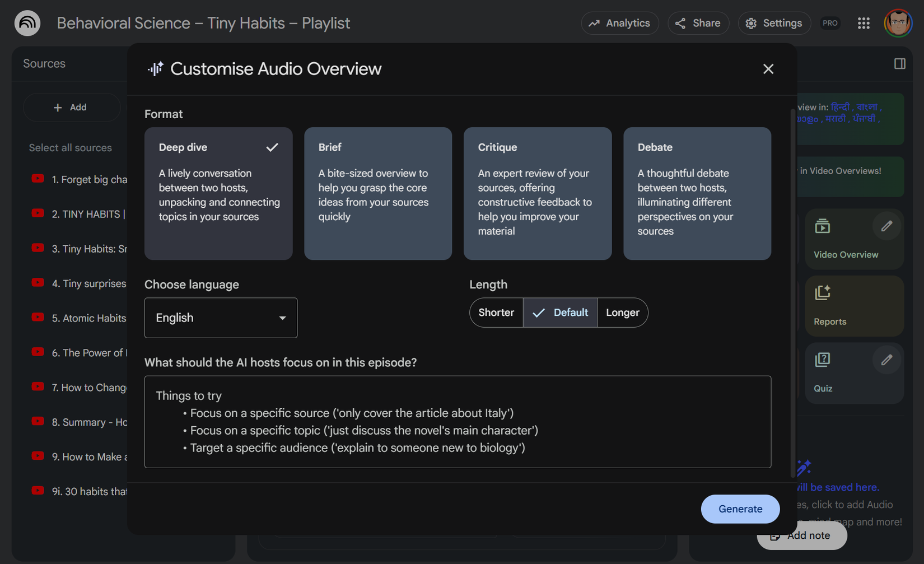Close the Customise Audio Overview dialog
Viewport: 924px width, 564px height.
(x=768, y=69)
